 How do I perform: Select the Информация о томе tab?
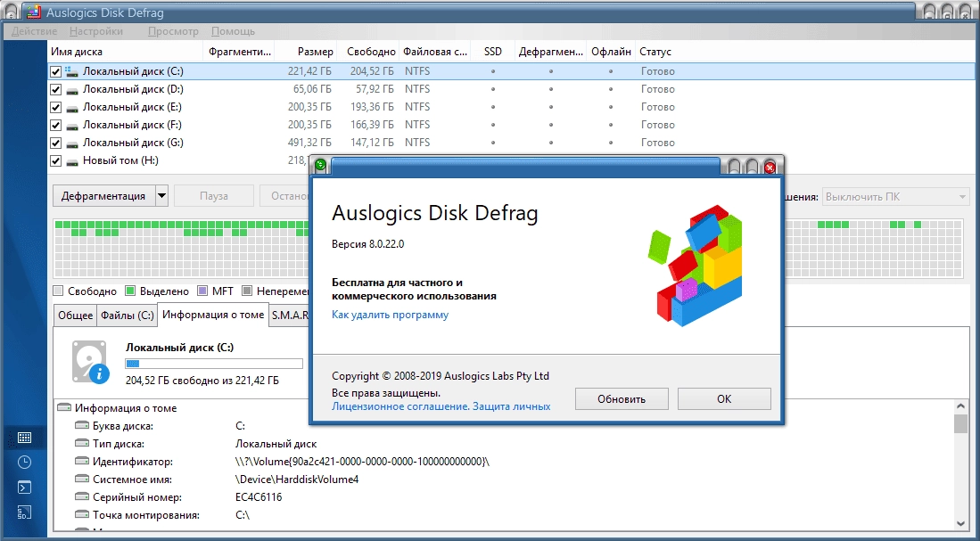tap(212, 315)
